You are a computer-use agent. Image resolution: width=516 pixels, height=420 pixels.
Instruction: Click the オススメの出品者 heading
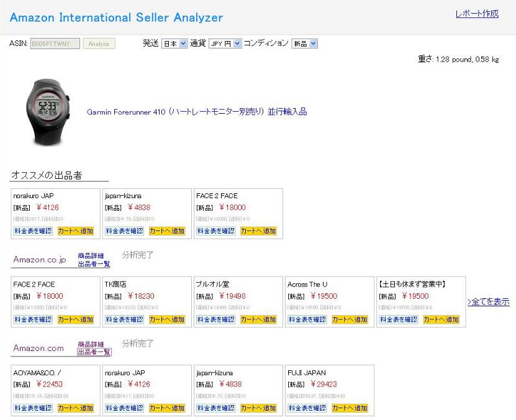pyautogui.click(x=47, y=175)
